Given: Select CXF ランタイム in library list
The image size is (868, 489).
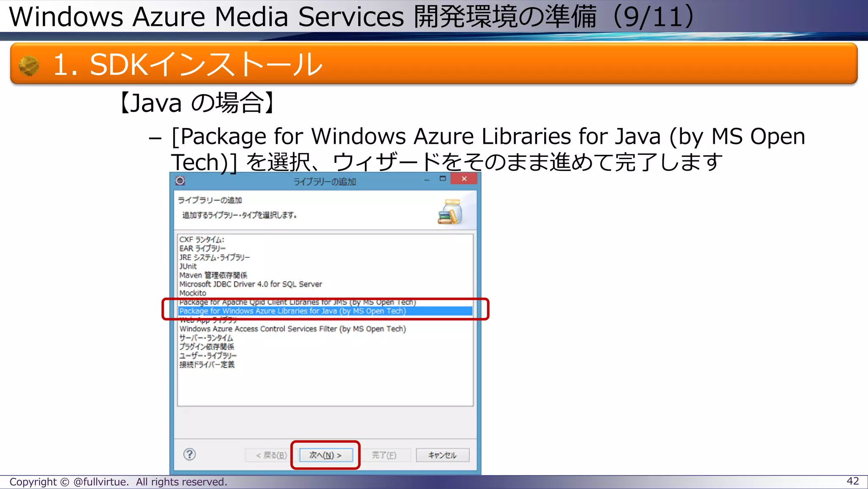Looking at the screenshot, I should pyautogui.click(x=325, y=240).
